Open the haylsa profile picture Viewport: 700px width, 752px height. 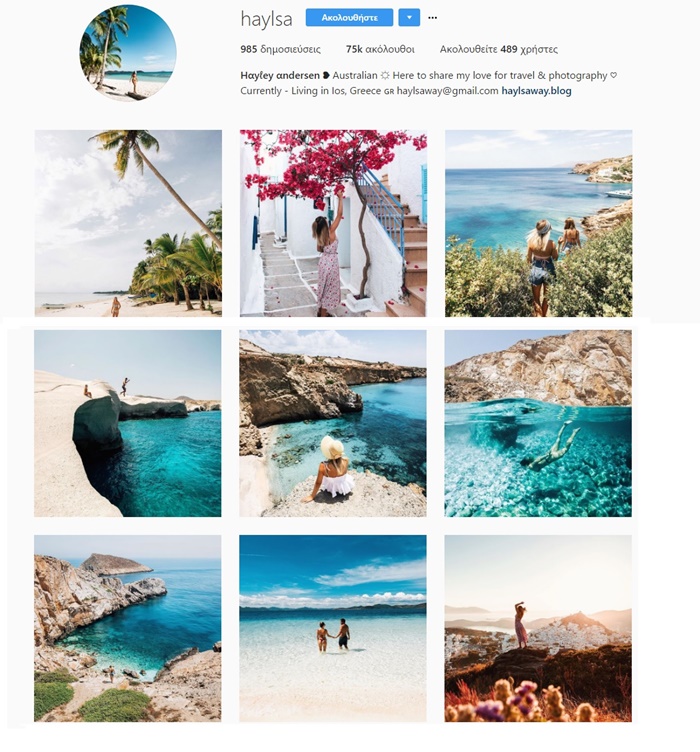pyautogui.click(x=128, y=53)
